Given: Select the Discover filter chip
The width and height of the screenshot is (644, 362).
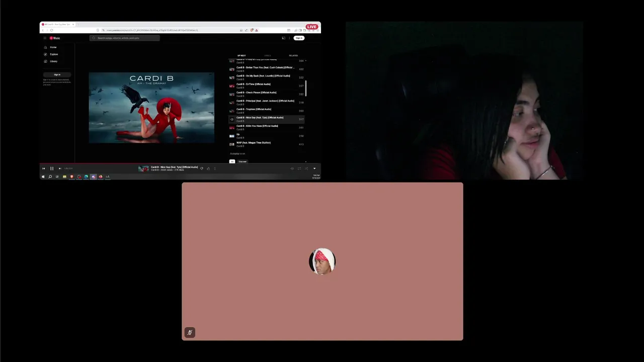Looking at the screenshot, I should [x=243, y=161].
